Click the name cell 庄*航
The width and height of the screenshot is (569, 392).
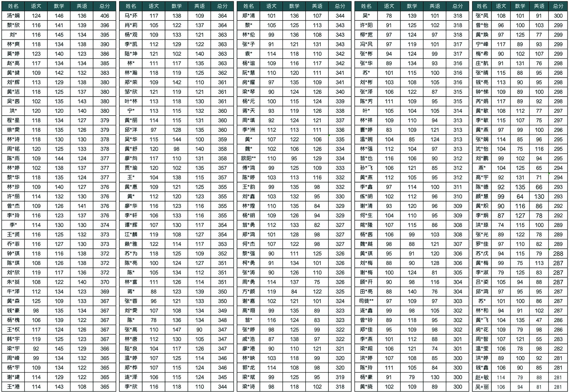pos(482,63)
